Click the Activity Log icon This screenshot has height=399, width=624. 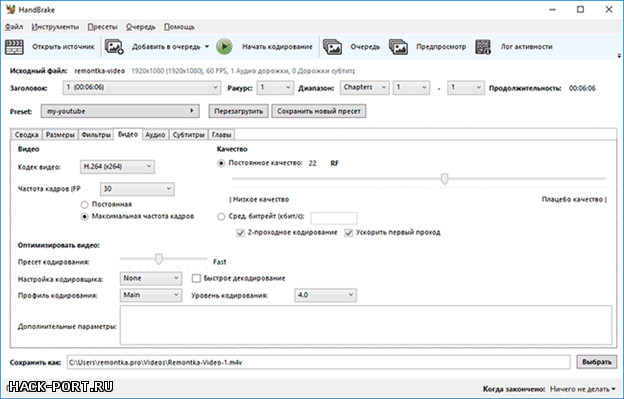tap(483, 47)
